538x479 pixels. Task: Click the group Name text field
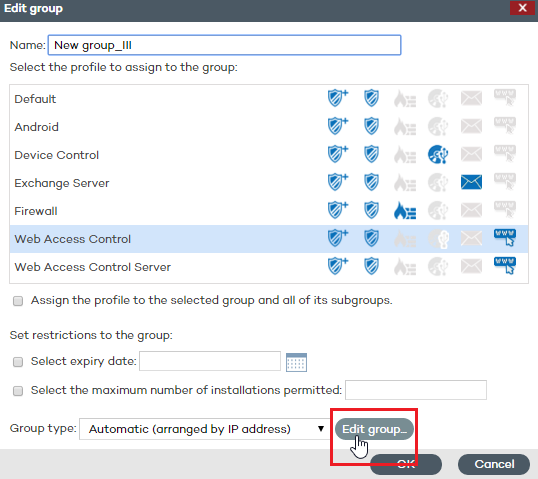click(224, 45)
